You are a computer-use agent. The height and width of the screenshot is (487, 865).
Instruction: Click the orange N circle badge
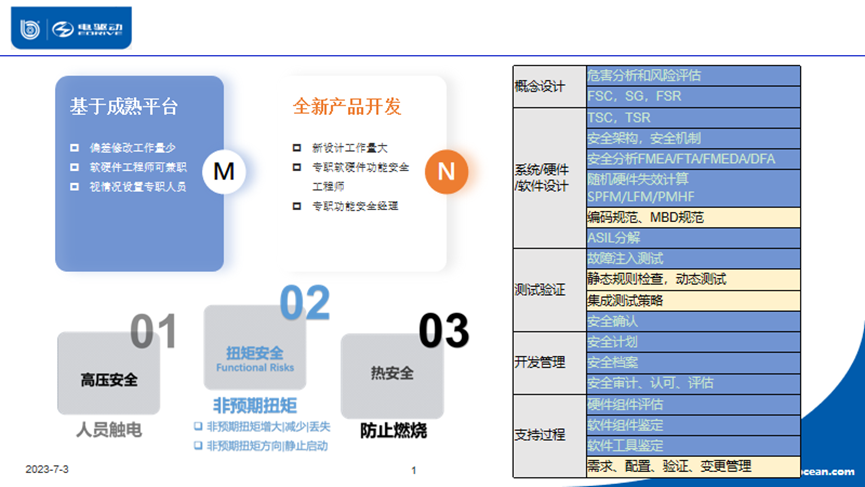pos(446,172)
